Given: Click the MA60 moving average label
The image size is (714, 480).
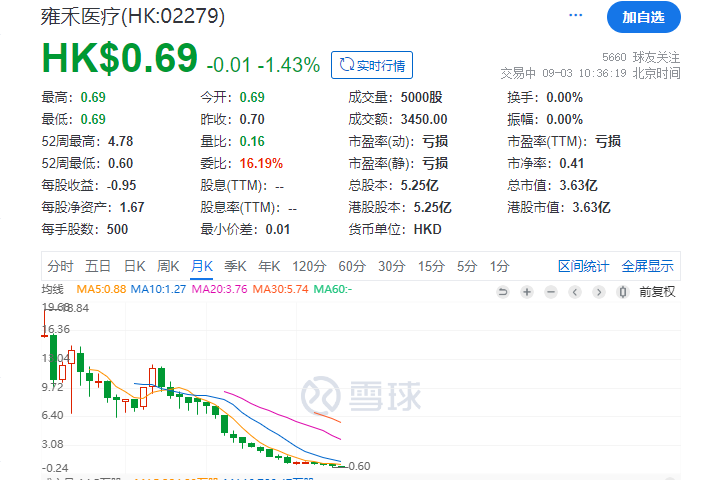Looking at the screenshot, I should [333, 289].
